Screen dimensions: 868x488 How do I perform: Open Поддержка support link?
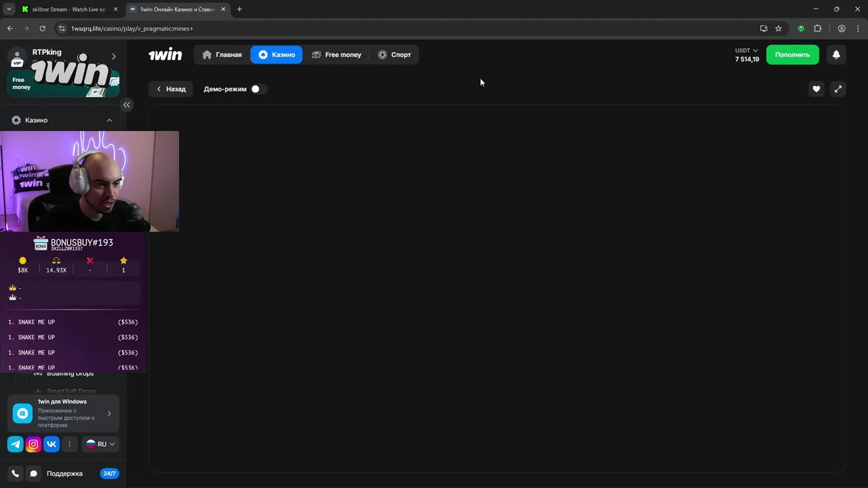click(x=64, y=474)
